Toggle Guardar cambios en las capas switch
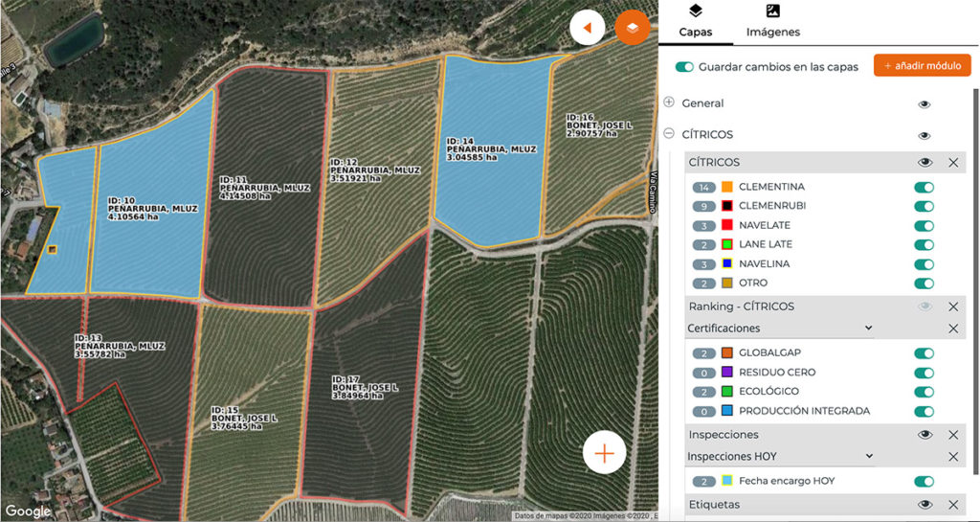The height and width of the screenshot is (522, 980). pyautogui.click(x=684, y=67)
